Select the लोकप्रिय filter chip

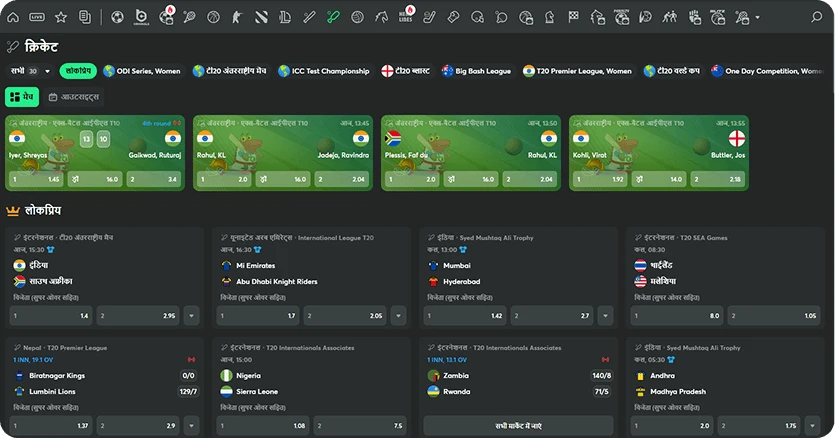tap(77, 71)
